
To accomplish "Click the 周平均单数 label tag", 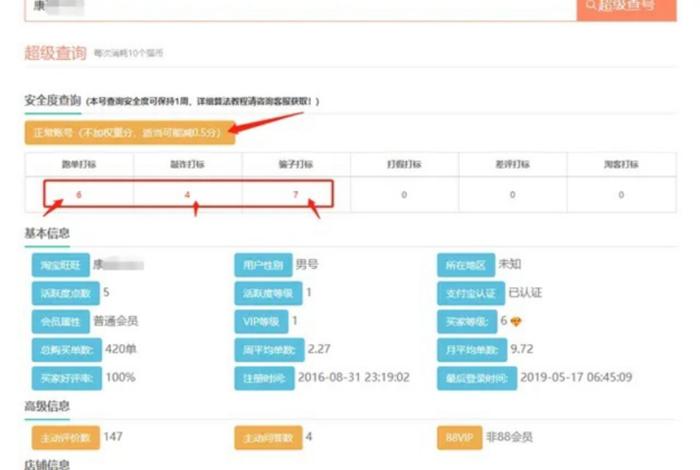I will 270,350.
